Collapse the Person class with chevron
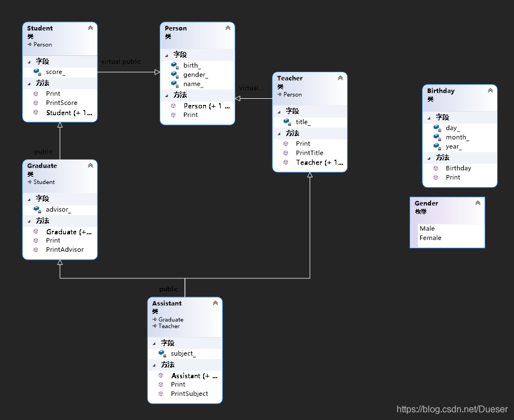This screenshot has width=514, height=420. [x=228, y=28]
